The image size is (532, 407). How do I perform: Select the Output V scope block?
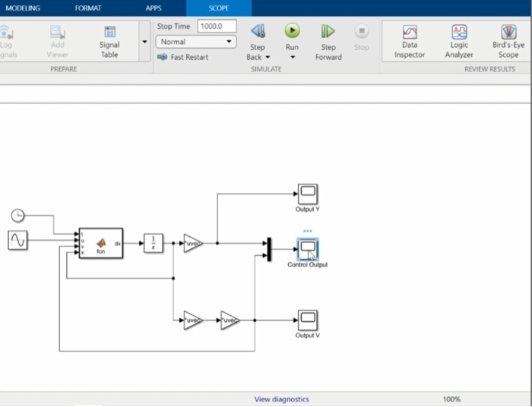308,320
